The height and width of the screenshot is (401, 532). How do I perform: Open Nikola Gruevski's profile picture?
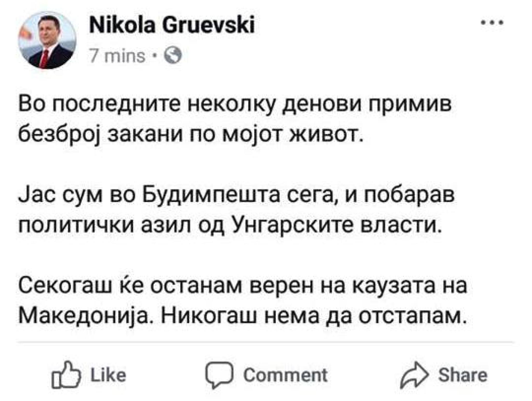point(47,40)
